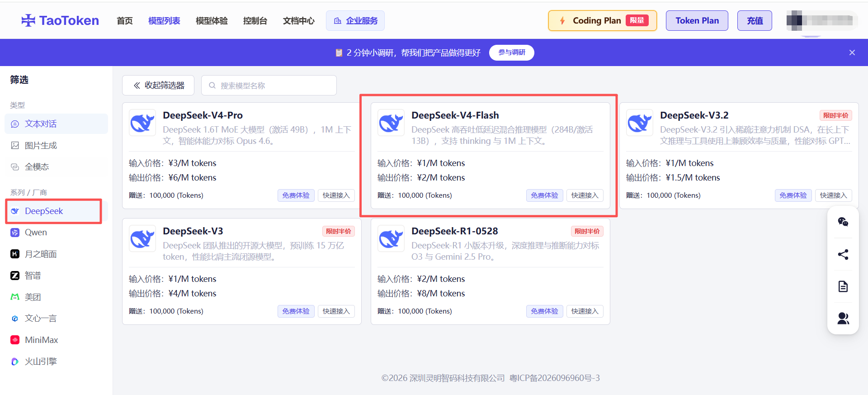
Task: Click the DeepSeek-V4-Pro whale logo
Action: pyautogui.click(x=142, y=123)
